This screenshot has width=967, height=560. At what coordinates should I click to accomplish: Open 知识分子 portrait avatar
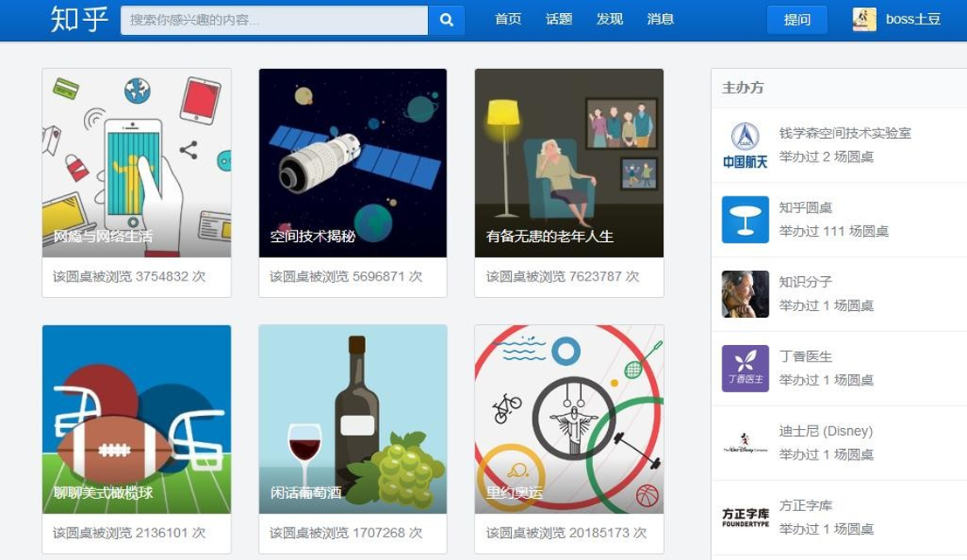(x=745, y=294)
